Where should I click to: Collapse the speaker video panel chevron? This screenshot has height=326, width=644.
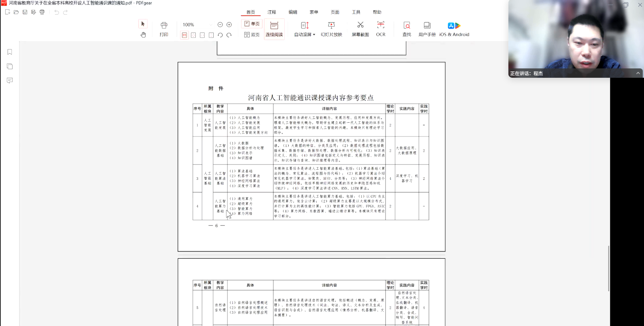(638, 73)
